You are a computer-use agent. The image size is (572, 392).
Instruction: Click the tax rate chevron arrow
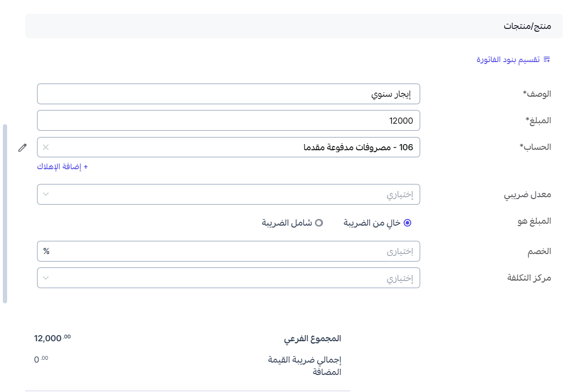[x=46, y=194]
